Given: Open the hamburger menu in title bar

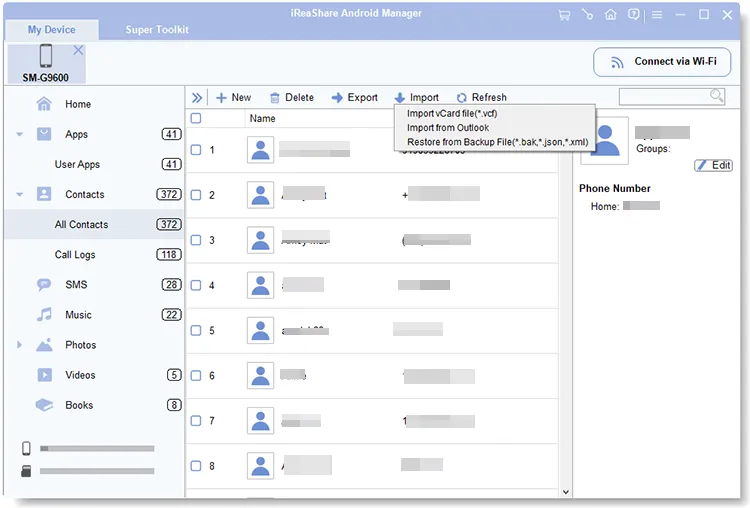Looking at the screenshot, I should tap(657, 15).
